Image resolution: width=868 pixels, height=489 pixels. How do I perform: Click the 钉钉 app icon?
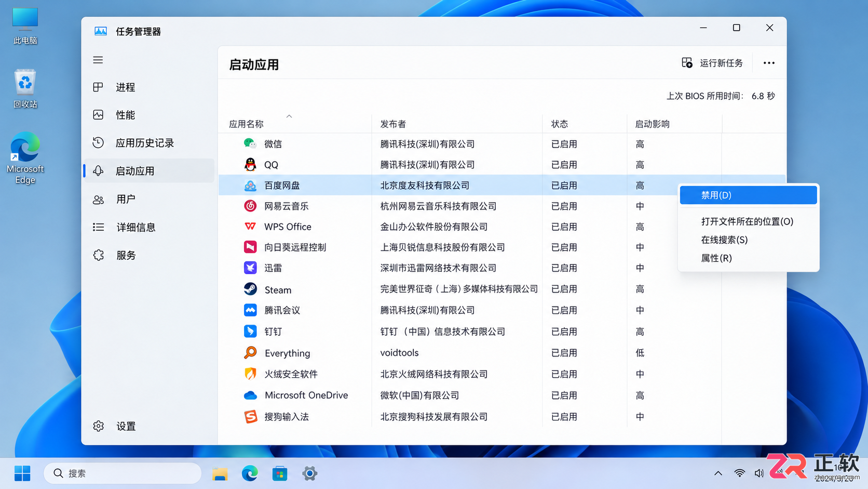coord(250,331)
